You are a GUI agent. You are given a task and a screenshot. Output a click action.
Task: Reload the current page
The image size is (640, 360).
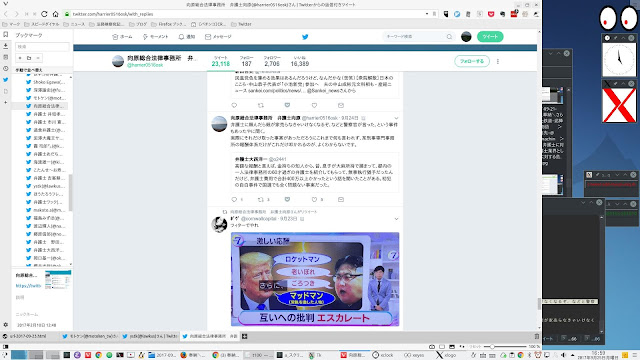coord(44,14)
